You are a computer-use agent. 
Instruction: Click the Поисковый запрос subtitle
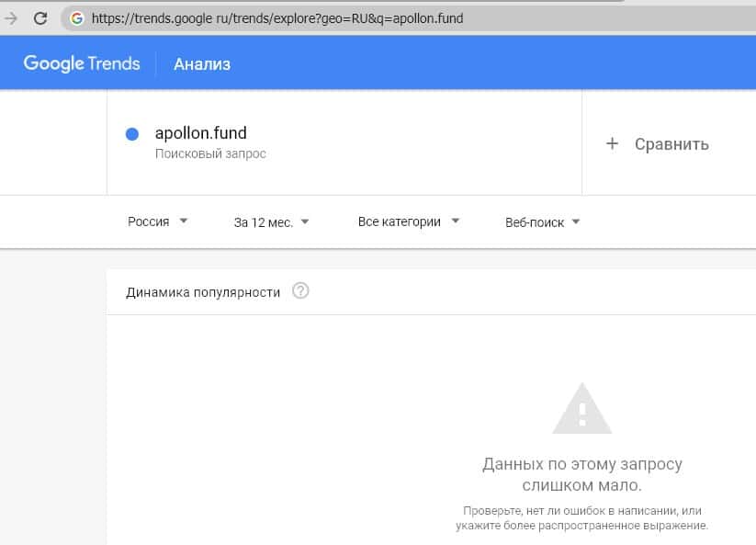tap(210, 154)
